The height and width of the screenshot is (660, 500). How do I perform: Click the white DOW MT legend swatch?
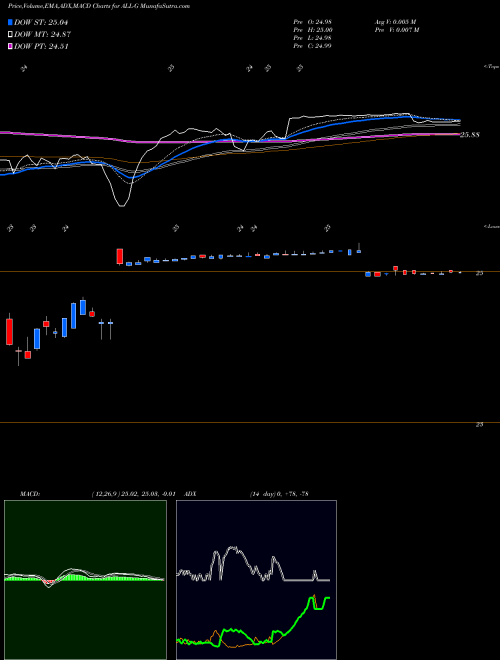(10, 35)
